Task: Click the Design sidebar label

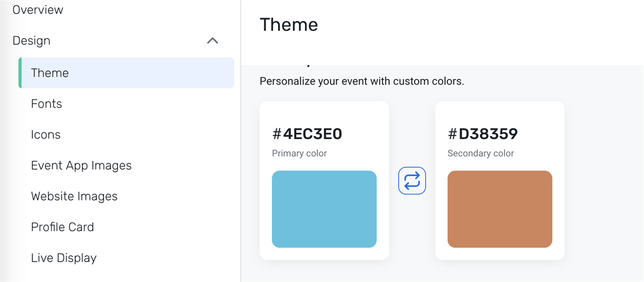Action: (31, 41)
